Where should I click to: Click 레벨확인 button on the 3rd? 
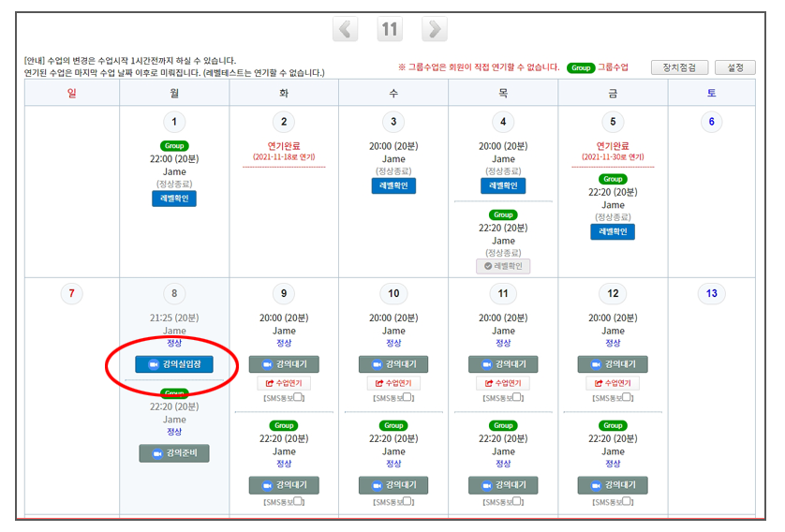click(x=393, y=186)
